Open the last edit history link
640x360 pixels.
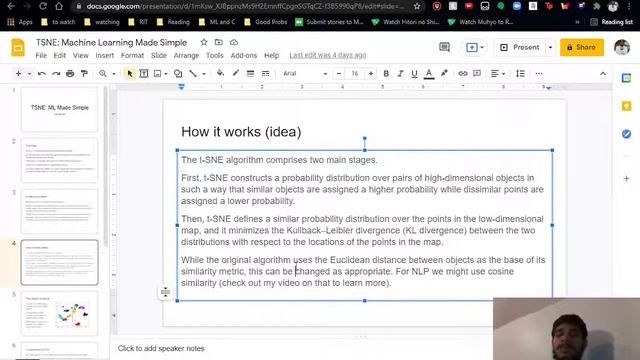tap(328, 55)
